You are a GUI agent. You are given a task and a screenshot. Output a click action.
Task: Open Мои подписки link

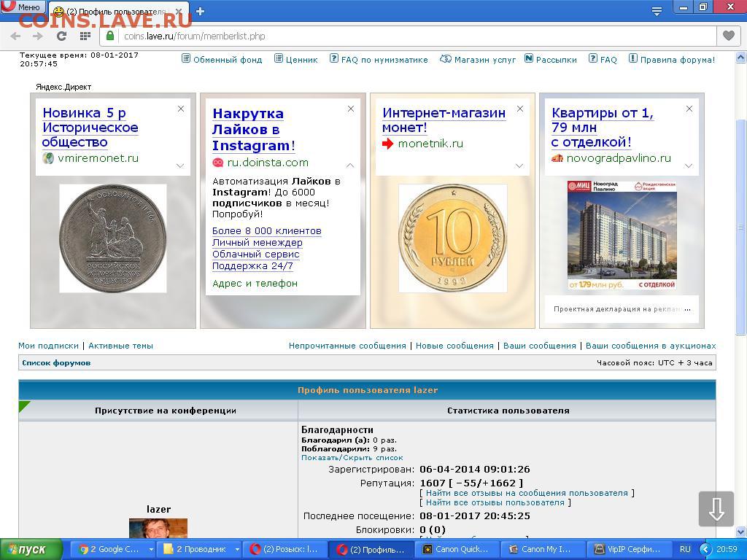click(48, 346)
